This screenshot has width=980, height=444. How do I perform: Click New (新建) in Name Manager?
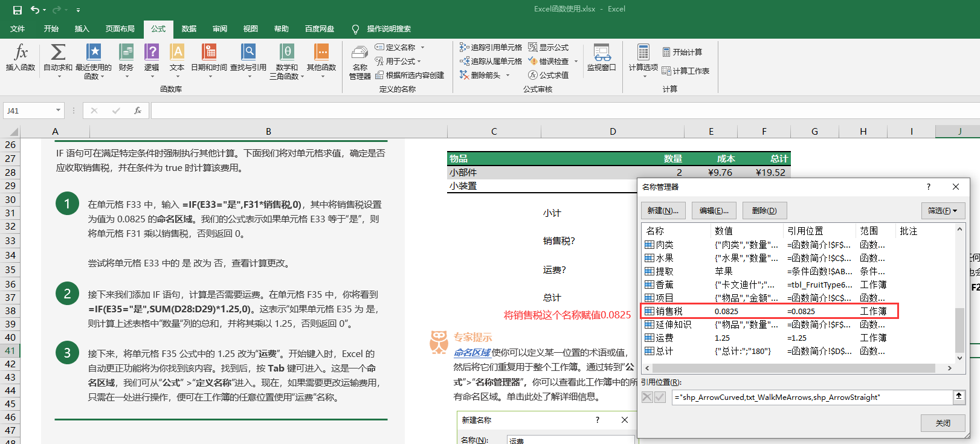click(x=663, y=210)
